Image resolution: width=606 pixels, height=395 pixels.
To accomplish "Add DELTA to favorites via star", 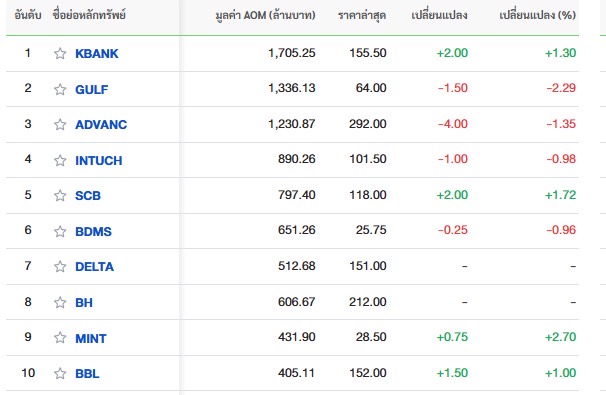I will [x=60, y=267].
